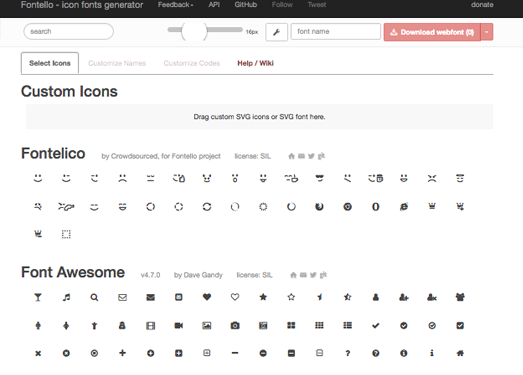The height and width of the screenshot is (375, 523).
Task: Select the emo-angry face icon
Action: tap(432, 178)
